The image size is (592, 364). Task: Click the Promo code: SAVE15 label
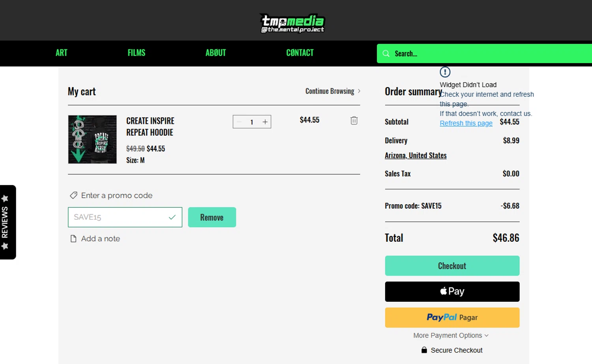tap(413, 206)
